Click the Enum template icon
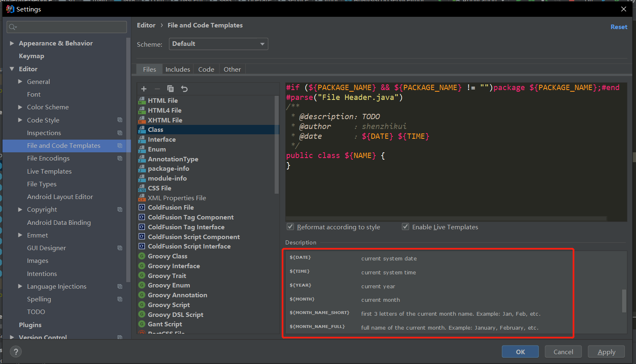This screenshot has width=636, height=364. coord(142,149)
